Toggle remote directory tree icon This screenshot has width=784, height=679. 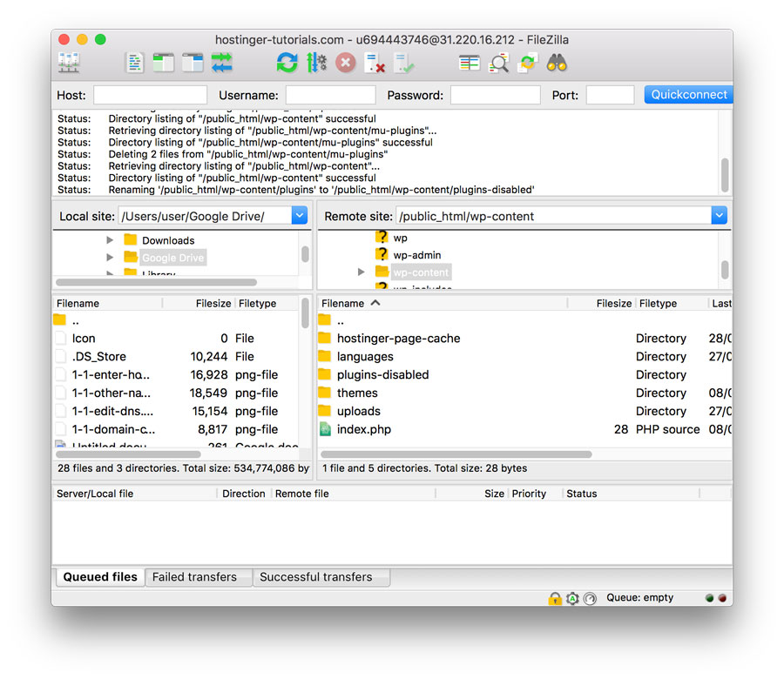coord(193,63)
